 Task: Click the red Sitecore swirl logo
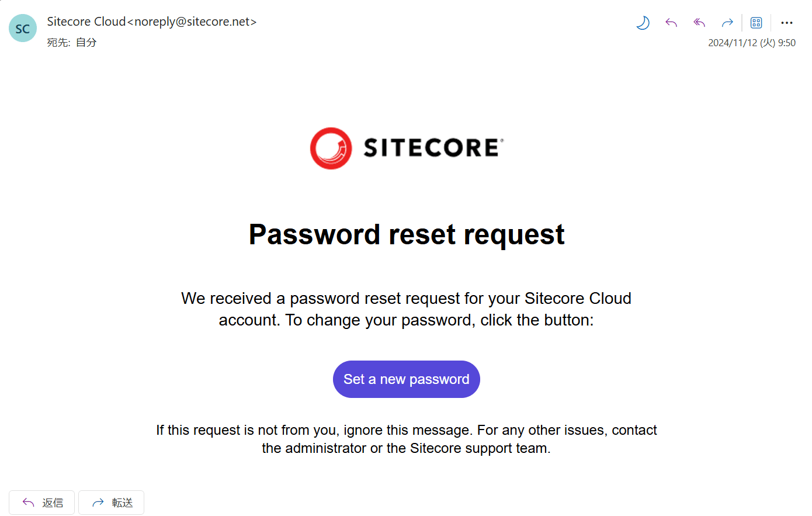coord(331,148)
